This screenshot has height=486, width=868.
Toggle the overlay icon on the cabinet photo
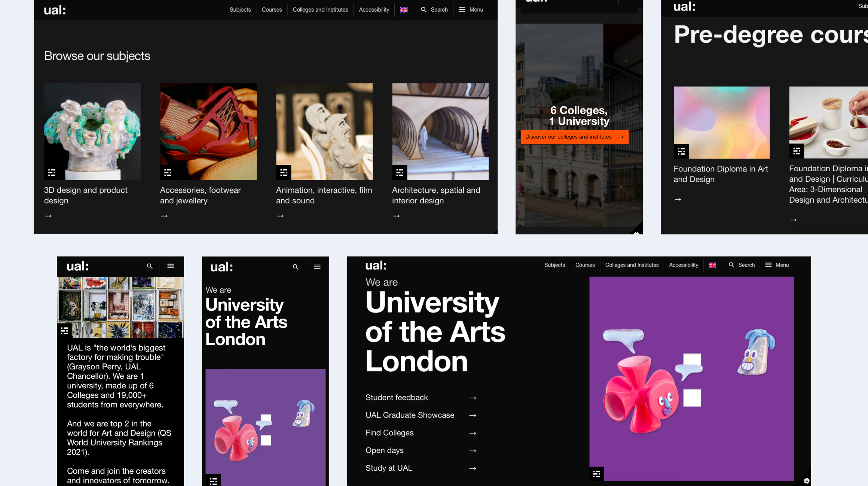(x=64, y=330)
